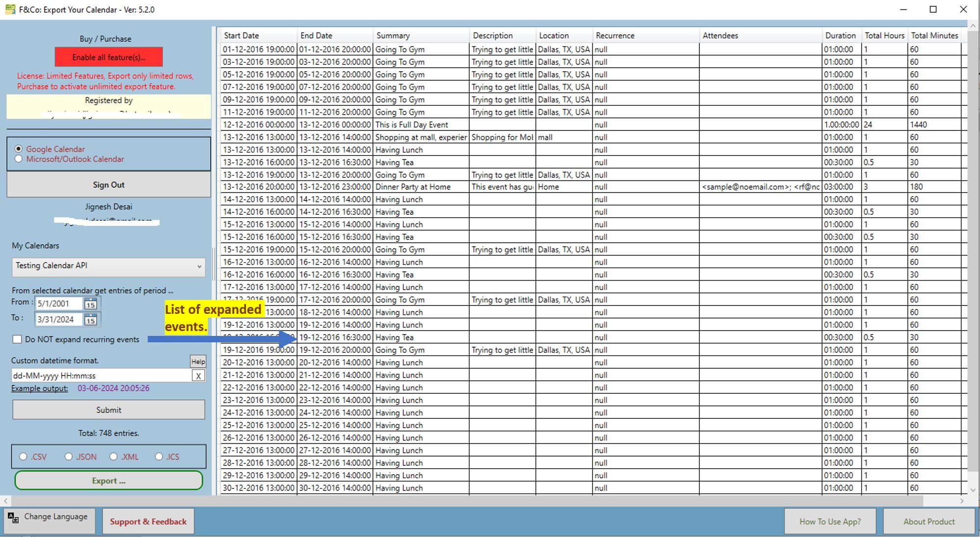The image size is (980, 537).
Task: Select Microsoft/Outlook Calendar radio option
Action: 19,159
